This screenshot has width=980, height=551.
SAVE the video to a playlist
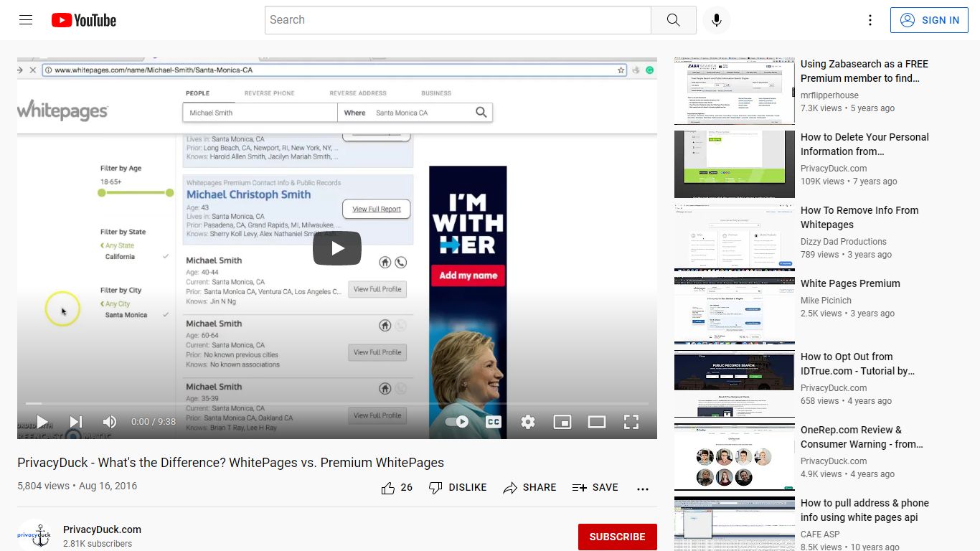(595, 487)
